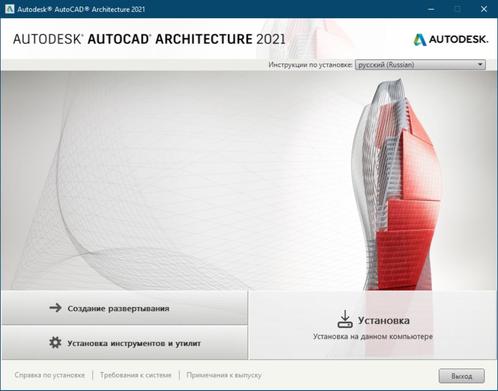Close the installer window
This screenshot has height=391, width=498.
point(484,9)
